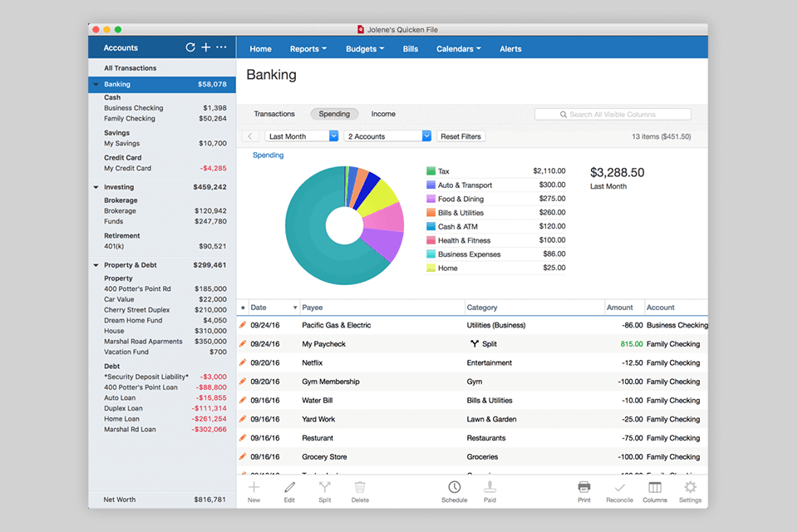798x532 pixels.
Task: Click the Paid stamp icon
Action: coord(490,487)
